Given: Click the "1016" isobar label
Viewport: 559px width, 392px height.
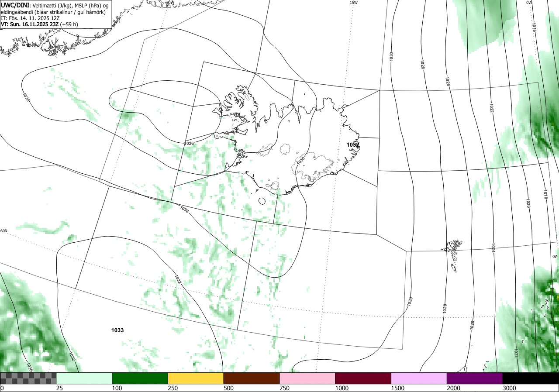Looking at the screenshot, I should (x=534, y=28).
